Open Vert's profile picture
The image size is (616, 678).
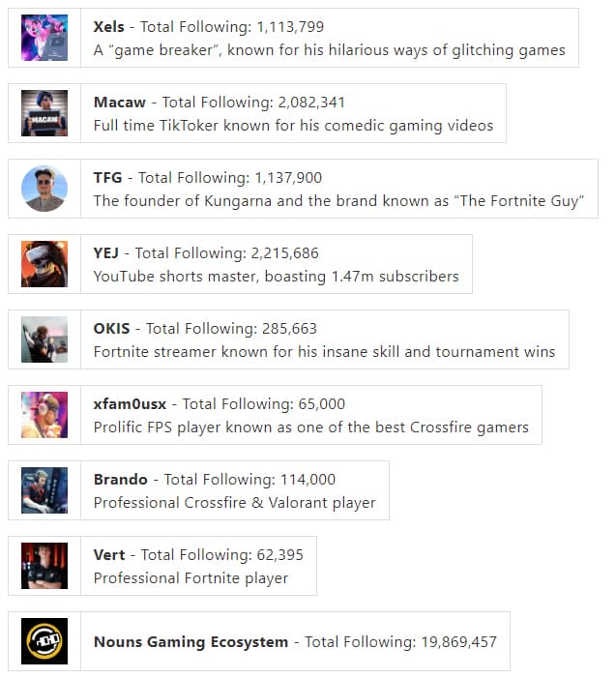click(x=44, y=566)
